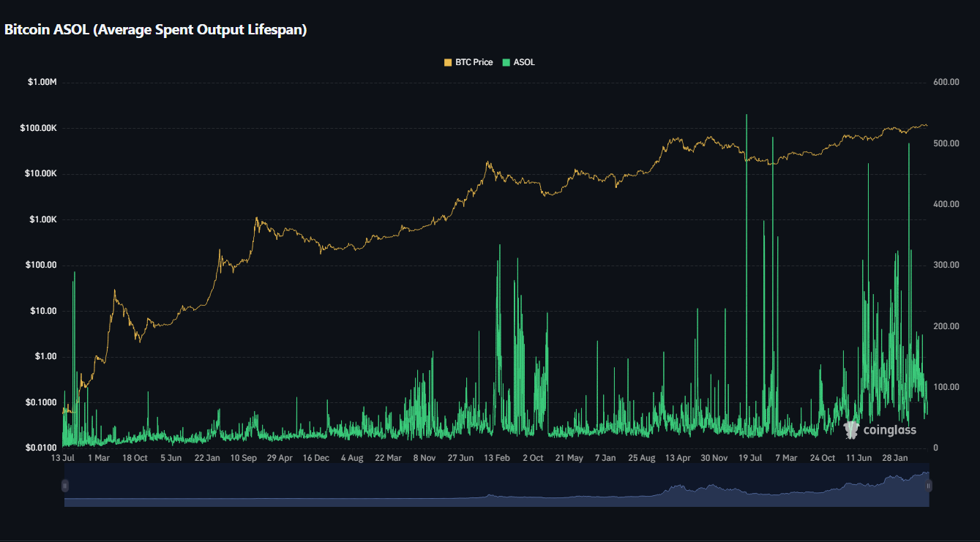Click the coinglass watermark text
The image size is (980, 542).
[x=889, y=430]
